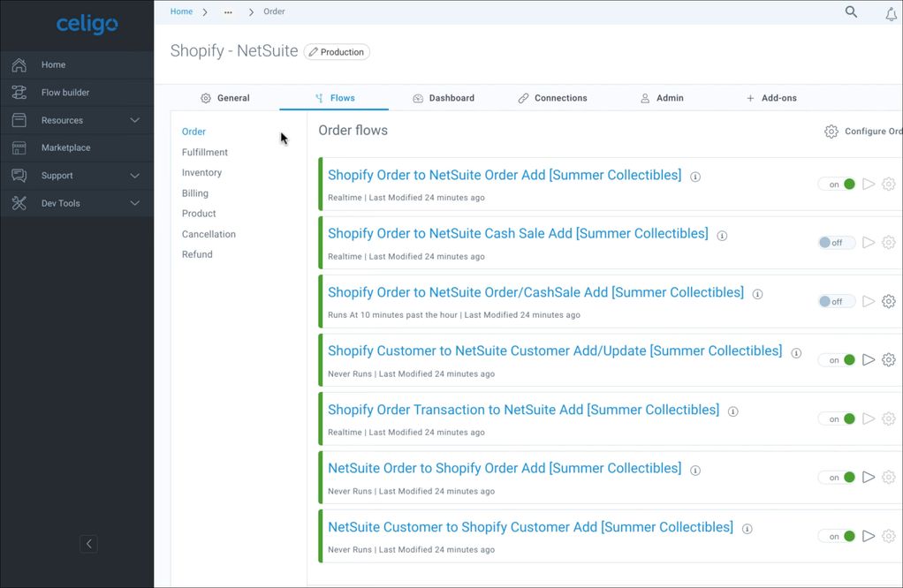The image size is (903, 588).
Task: Go to the Admin tab
Action: tap(662, 98)
